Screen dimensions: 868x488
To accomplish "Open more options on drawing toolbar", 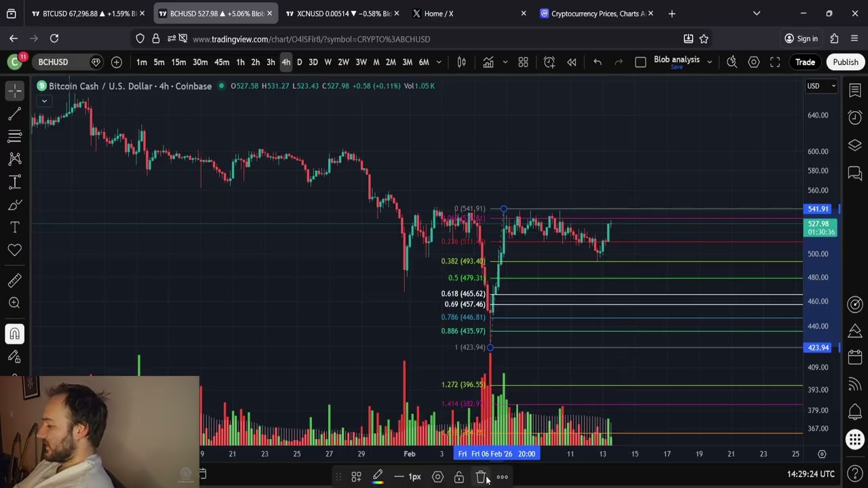I will [502, 477].
